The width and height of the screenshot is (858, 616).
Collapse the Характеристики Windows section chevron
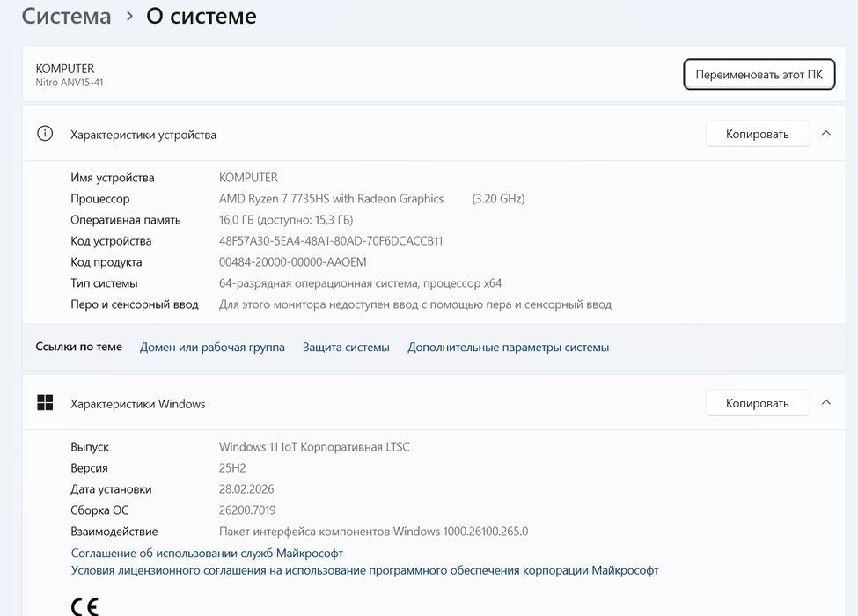[826, 403]
